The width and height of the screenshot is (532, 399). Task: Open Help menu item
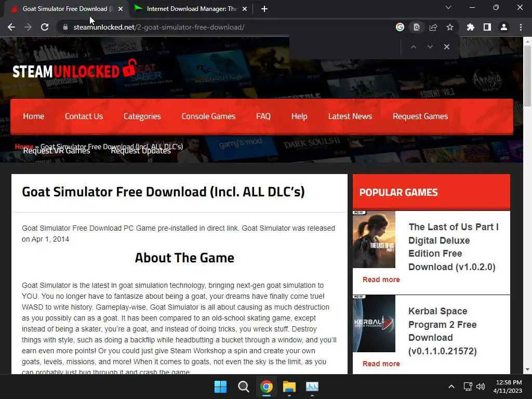[x=299, y=116]
